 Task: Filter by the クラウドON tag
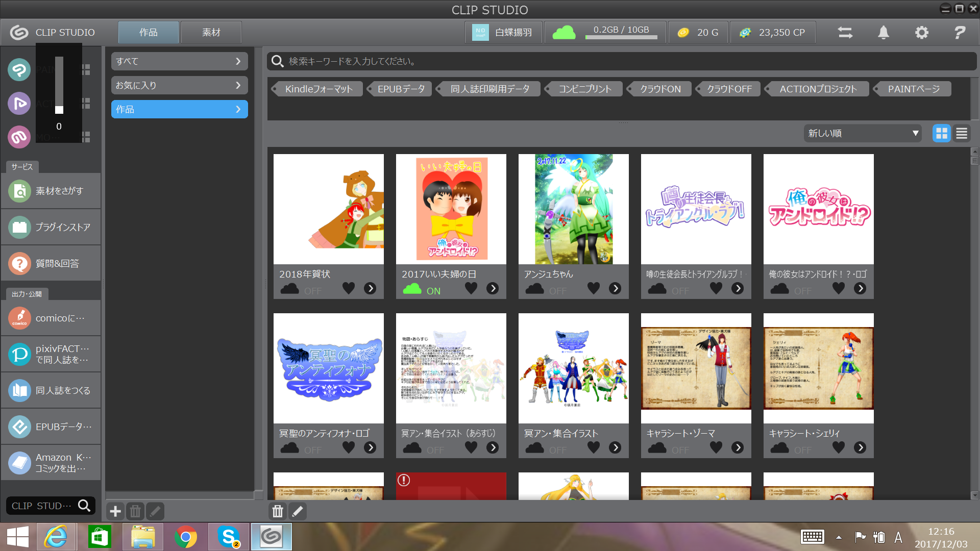pyautogui.click(x=660, y=89)
